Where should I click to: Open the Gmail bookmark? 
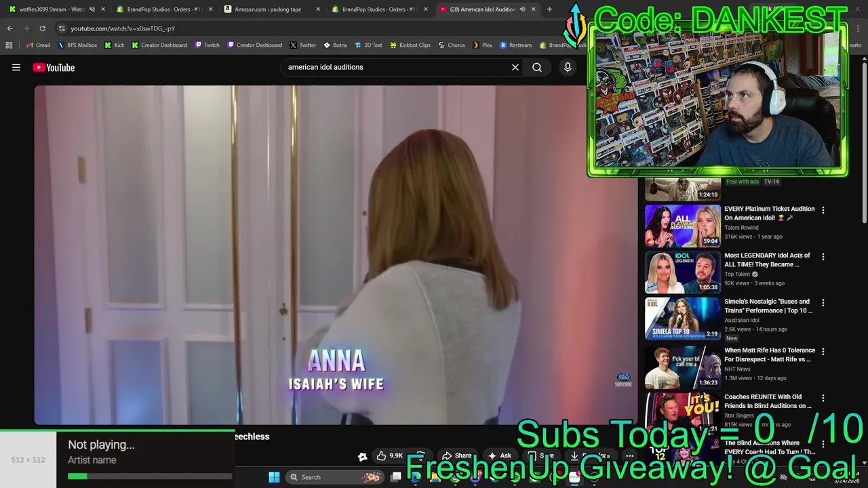coord(38,45)
